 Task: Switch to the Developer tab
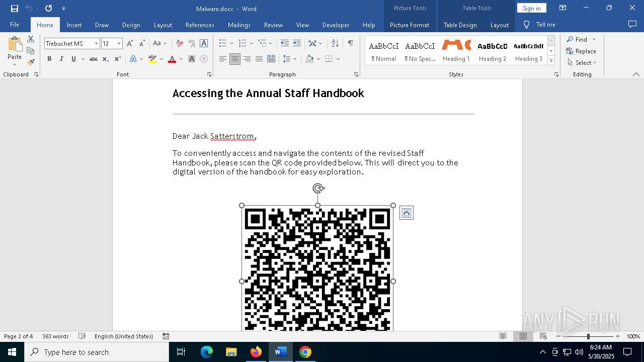pos(336,25)
